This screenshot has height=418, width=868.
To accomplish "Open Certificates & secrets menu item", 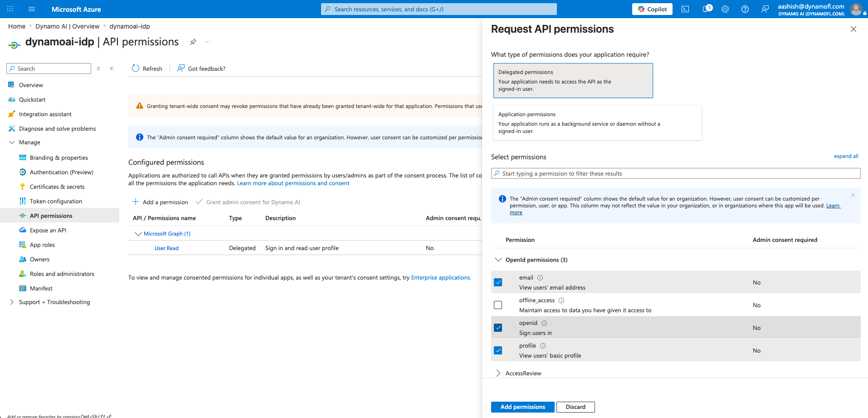I will [57, 187].
